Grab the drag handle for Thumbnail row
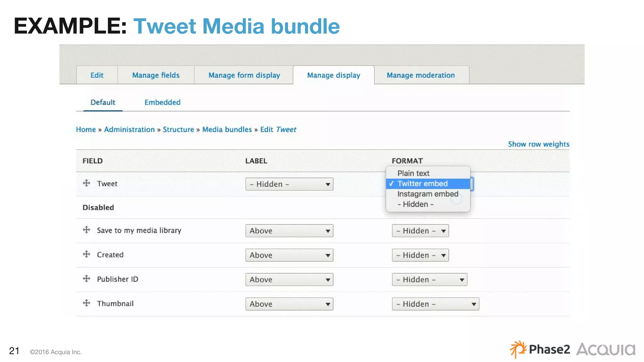Image resolution: width=644 pixels, height=362 pixels. coord(86,303)
